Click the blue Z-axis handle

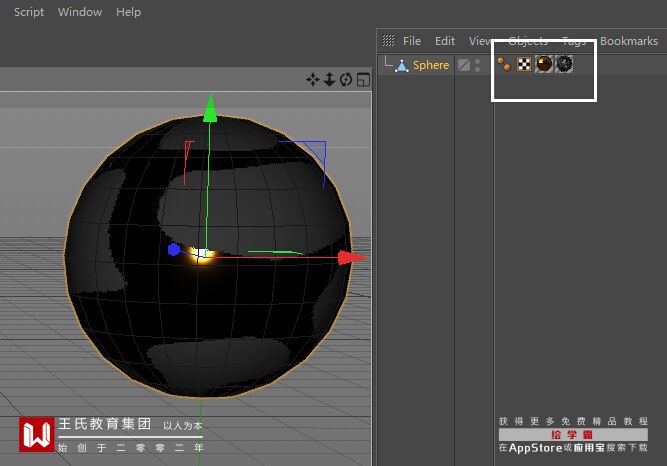(x=174, y=250)
